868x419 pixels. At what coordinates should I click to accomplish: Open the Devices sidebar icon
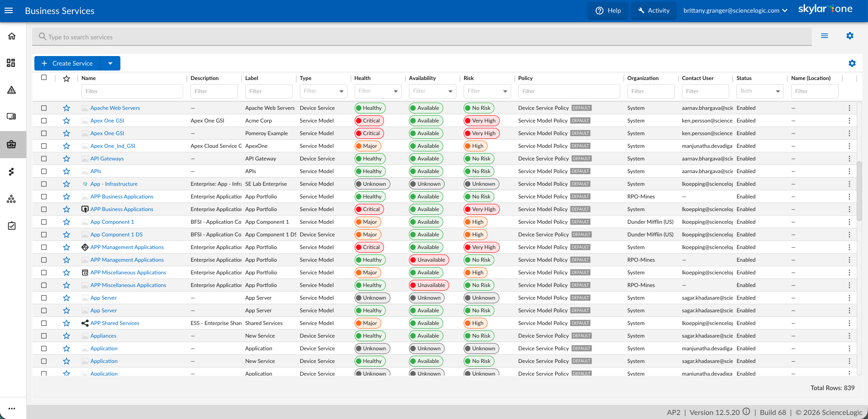coord(11,117)
